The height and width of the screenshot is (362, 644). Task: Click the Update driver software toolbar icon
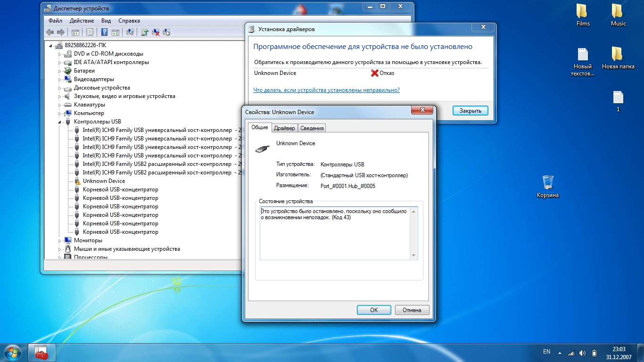[x=145, y=33]
